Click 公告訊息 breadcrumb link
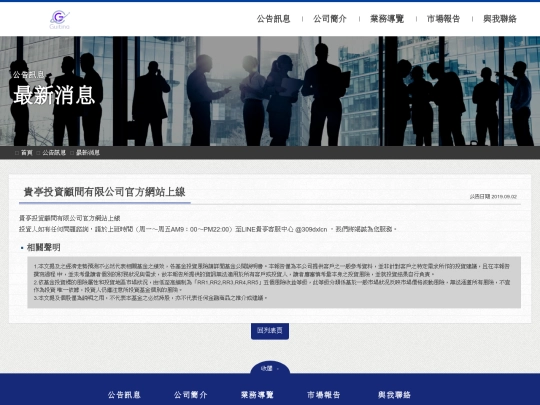Viewport: 540px width, 405px height. tap(54, 153)
